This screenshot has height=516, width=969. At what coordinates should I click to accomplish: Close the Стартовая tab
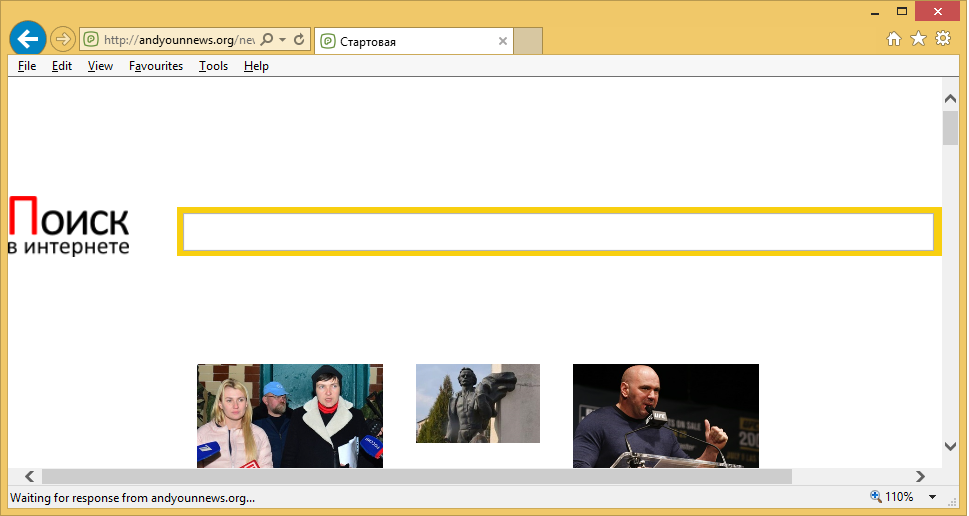(x=503, y=41)
